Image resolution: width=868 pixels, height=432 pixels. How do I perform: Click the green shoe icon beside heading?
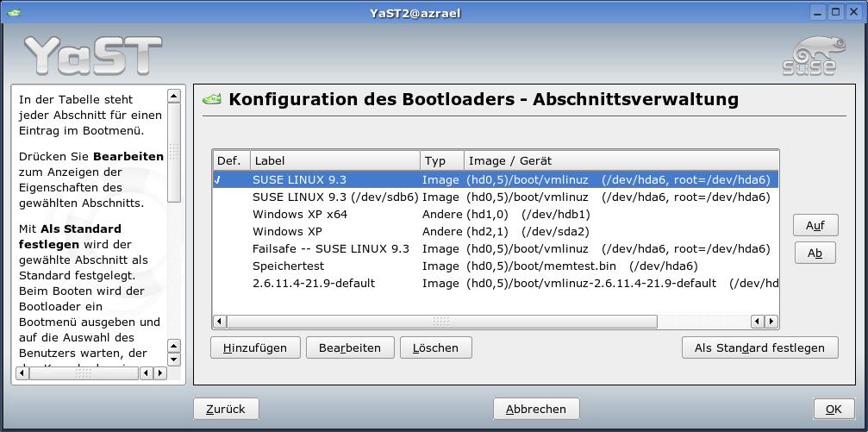212,99
